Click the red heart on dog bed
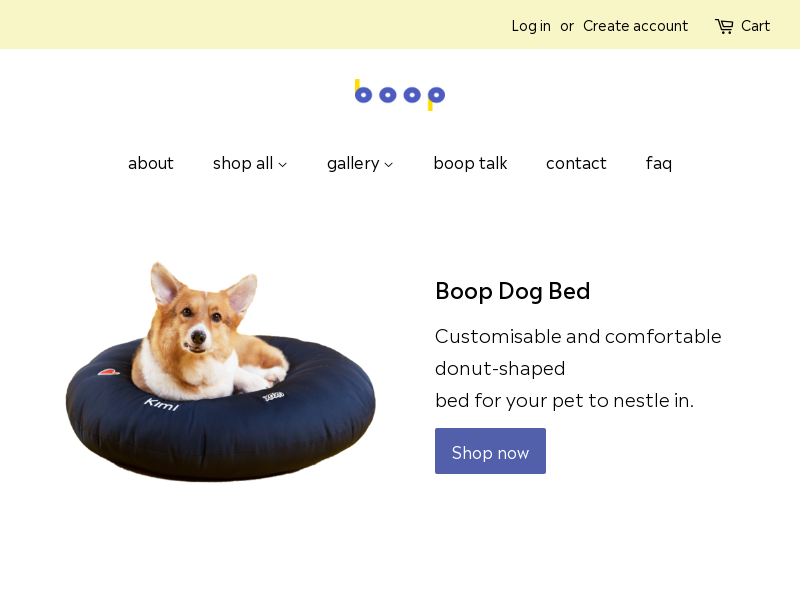This screenshot has width=800, height=600. coord(108,372)
